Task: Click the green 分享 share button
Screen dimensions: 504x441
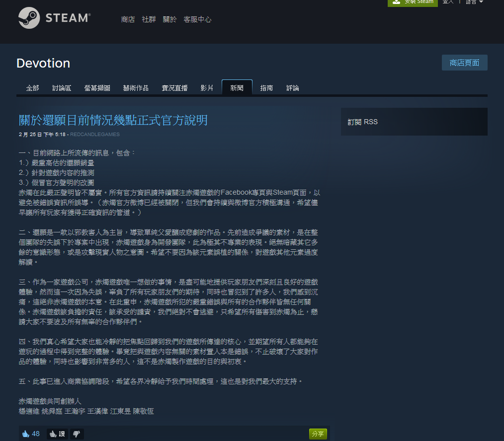Action: [318, 434]
